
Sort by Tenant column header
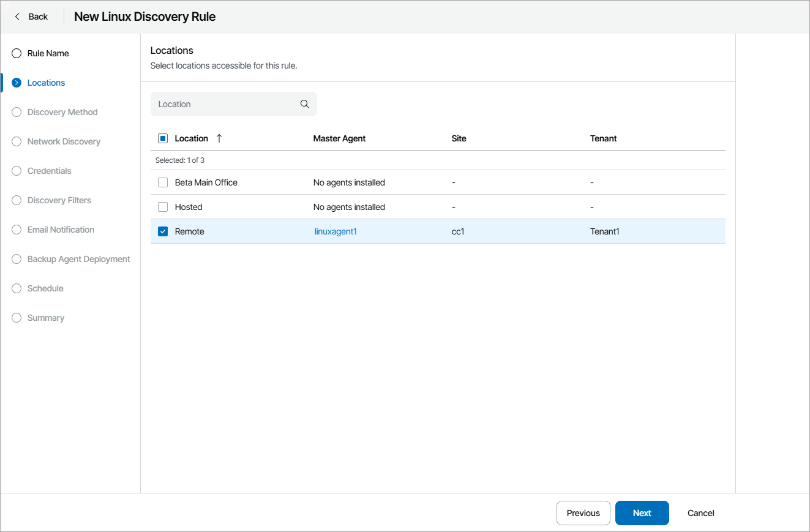click(603, 138)
